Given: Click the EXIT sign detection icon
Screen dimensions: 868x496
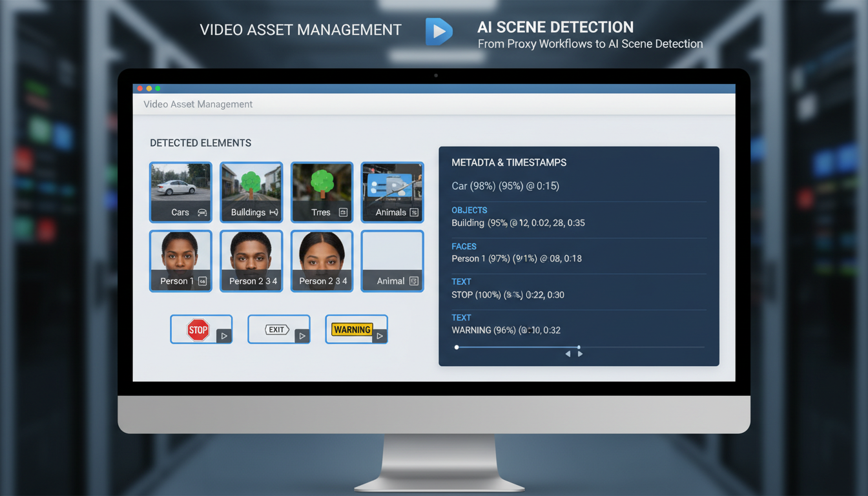Looking at the screenshot, I should tap(276, 329).
